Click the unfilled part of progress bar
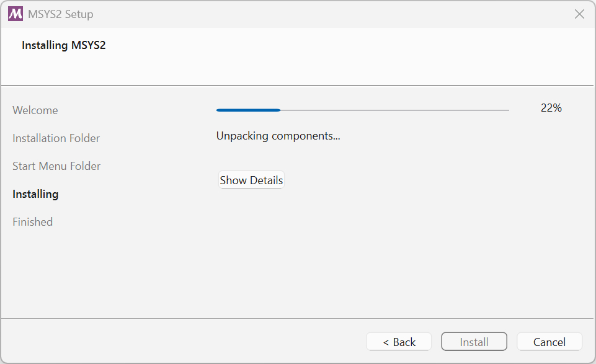Viewport: 596px width, 364px height. point(395,110)
